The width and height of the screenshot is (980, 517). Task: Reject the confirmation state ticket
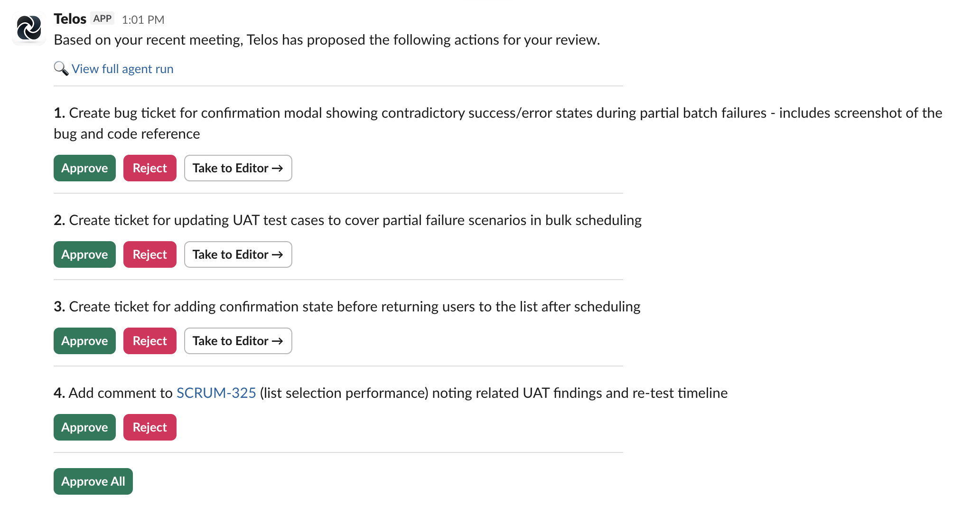pos(149,341)
